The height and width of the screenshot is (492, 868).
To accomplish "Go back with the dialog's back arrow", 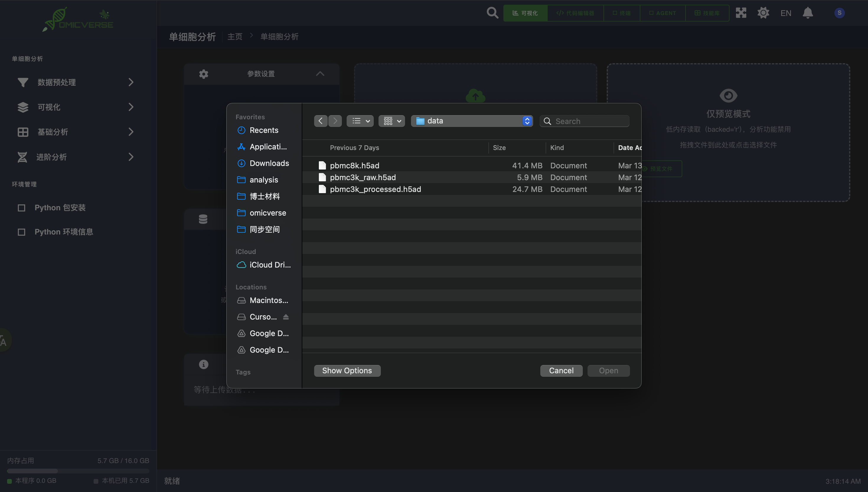I will 321,121.
